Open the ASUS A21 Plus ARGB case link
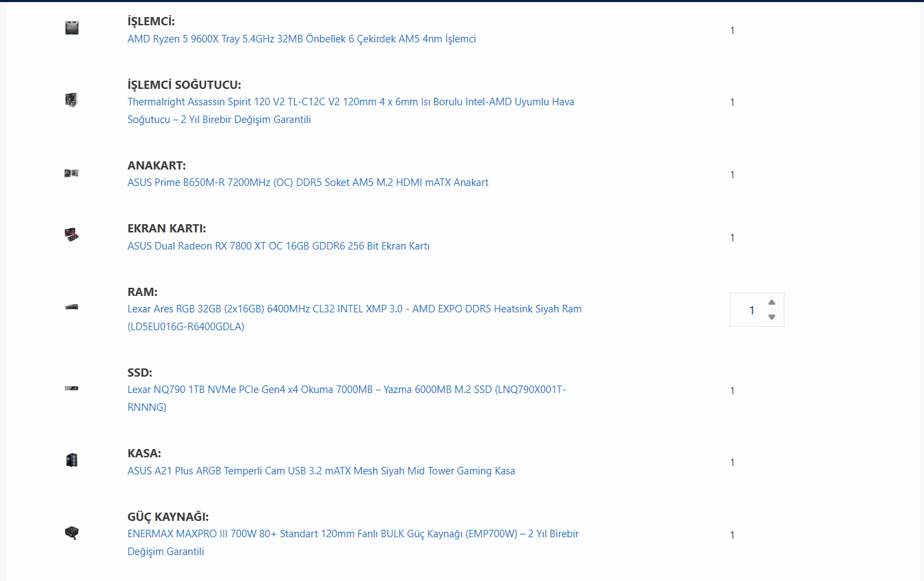The image size is (924, 581). click(321, 471)
